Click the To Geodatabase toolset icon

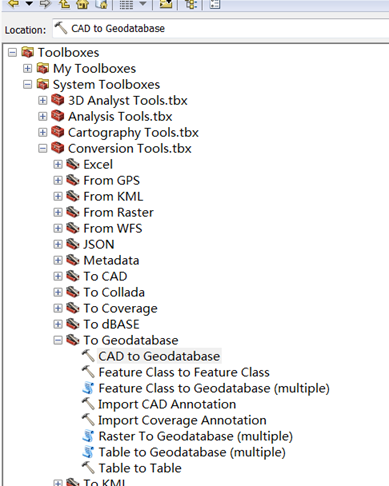[x=73, y=340]
